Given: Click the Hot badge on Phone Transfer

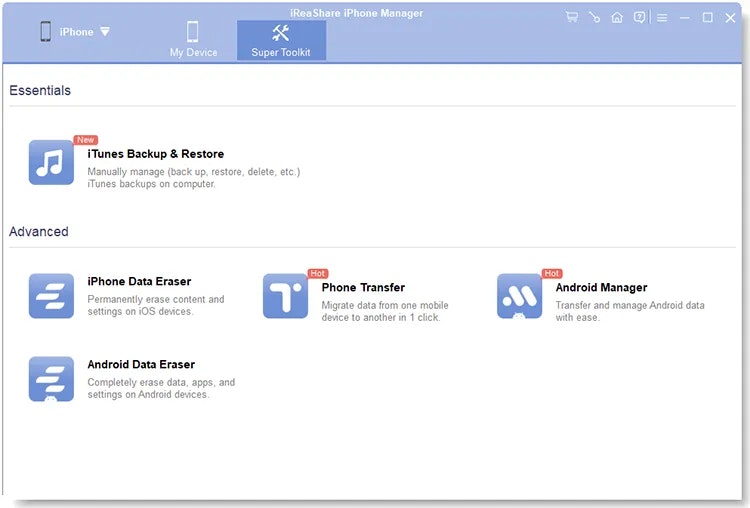Looking at the screenshot, I should 318,273.
